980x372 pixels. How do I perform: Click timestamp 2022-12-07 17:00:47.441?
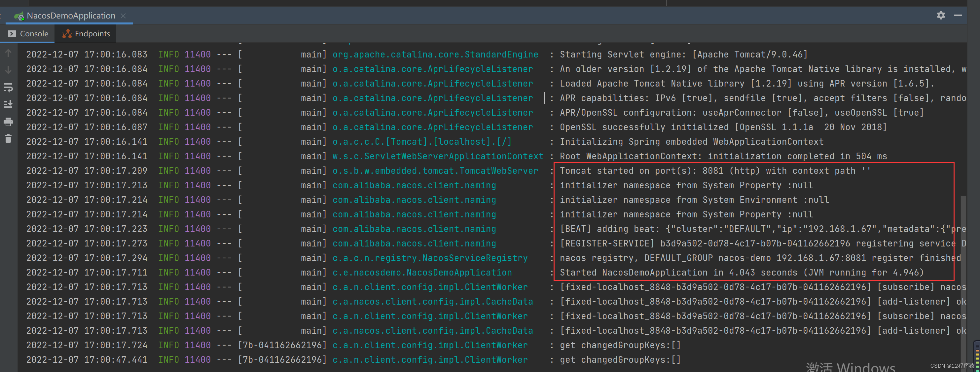pos(87,360)
